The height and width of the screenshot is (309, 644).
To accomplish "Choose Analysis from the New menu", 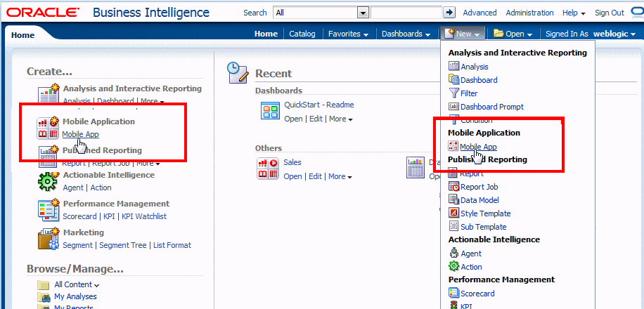I will 475,67.
